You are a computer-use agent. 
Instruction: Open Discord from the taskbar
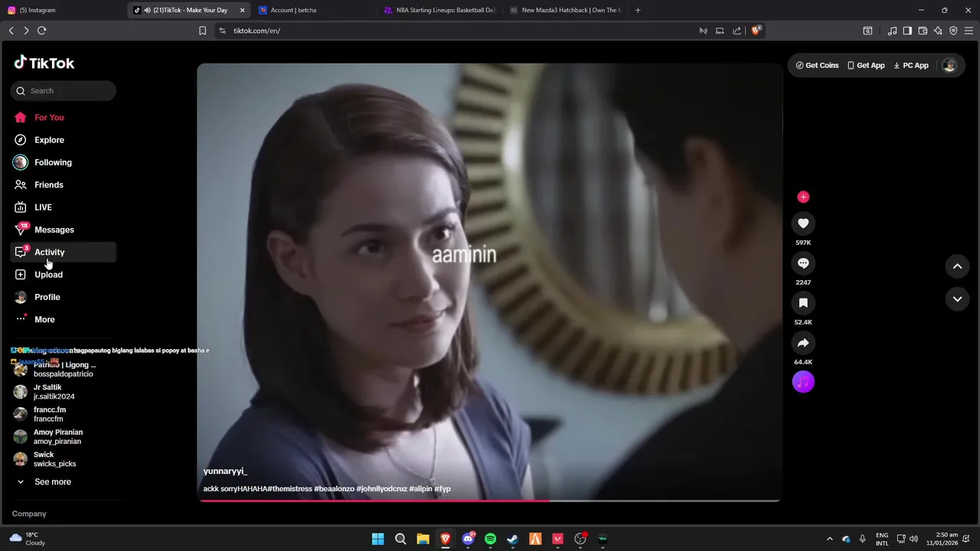point(468,539)
